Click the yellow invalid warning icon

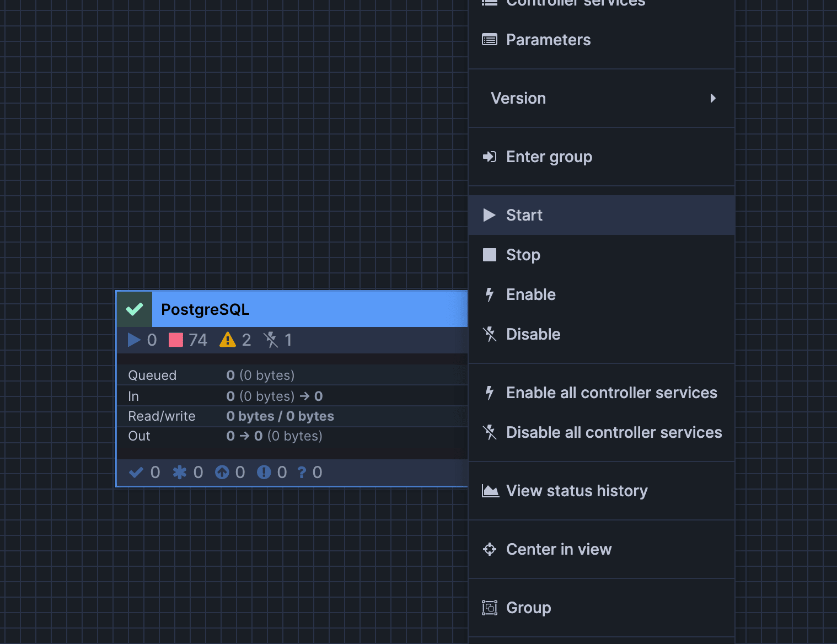(227, 340)
